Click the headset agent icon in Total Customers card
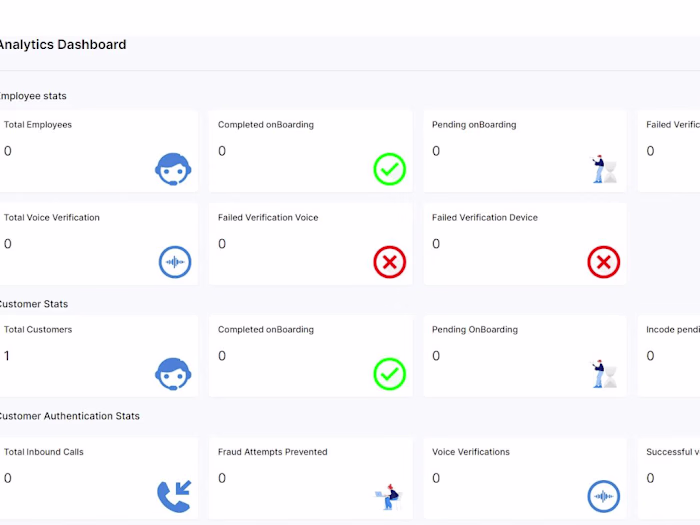700x525 pixels. coord(173,374)
